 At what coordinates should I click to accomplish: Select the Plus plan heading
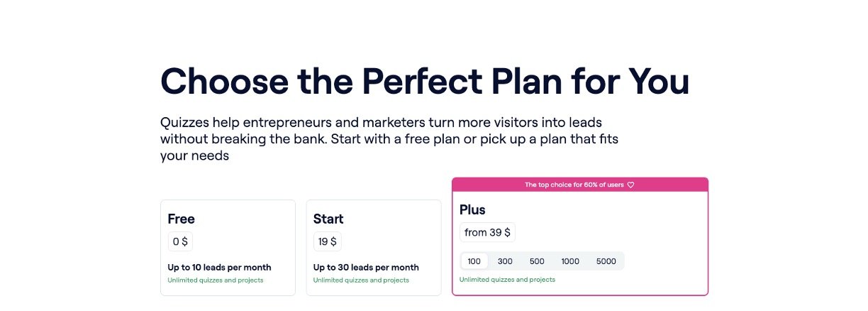point(472,210)
